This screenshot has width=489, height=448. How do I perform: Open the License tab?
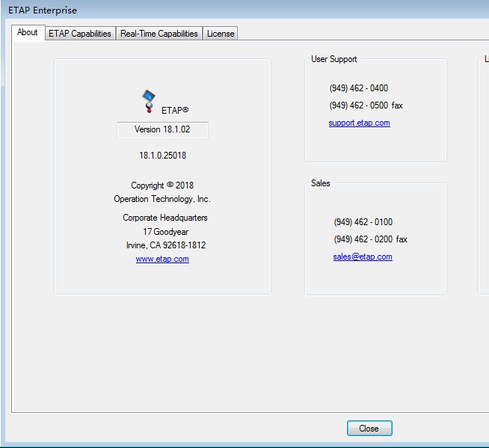pyautogui.click(x=221, y=34)
